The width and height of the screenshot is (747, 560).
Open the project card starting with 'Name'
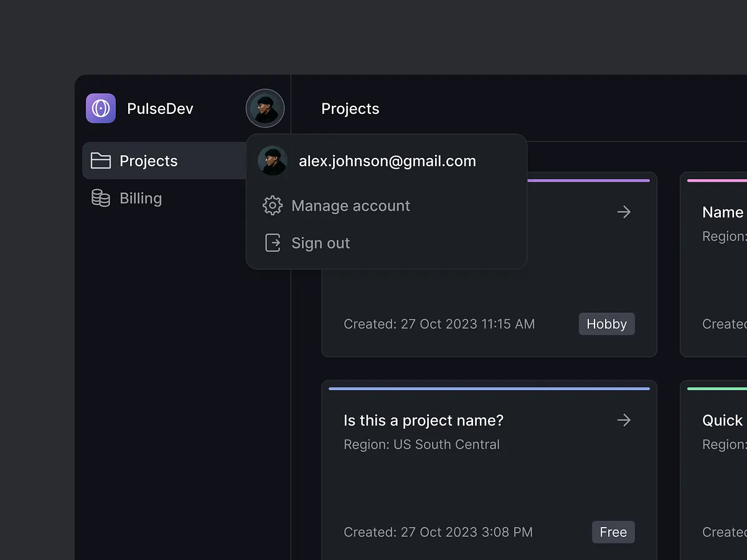pos(713,264)
